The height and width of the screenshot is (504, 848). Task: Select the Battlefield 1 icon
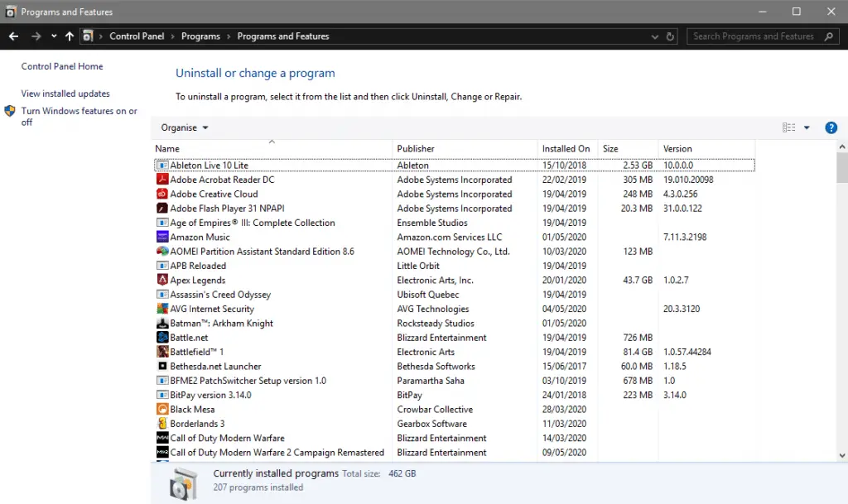click(162, 352)
